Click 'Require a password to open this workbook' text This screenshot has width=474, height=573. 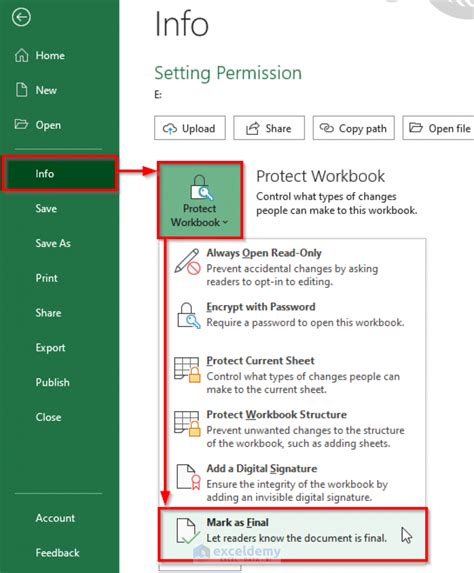click(305, 323)
